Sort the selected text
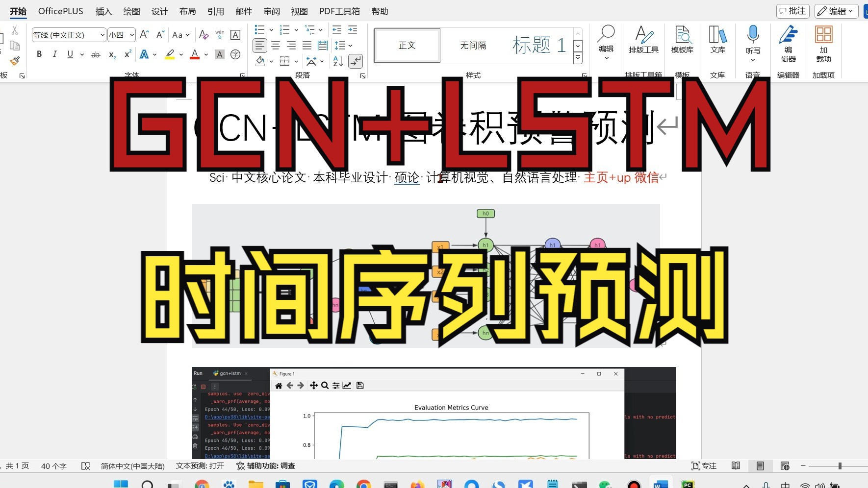 [338, 61]
